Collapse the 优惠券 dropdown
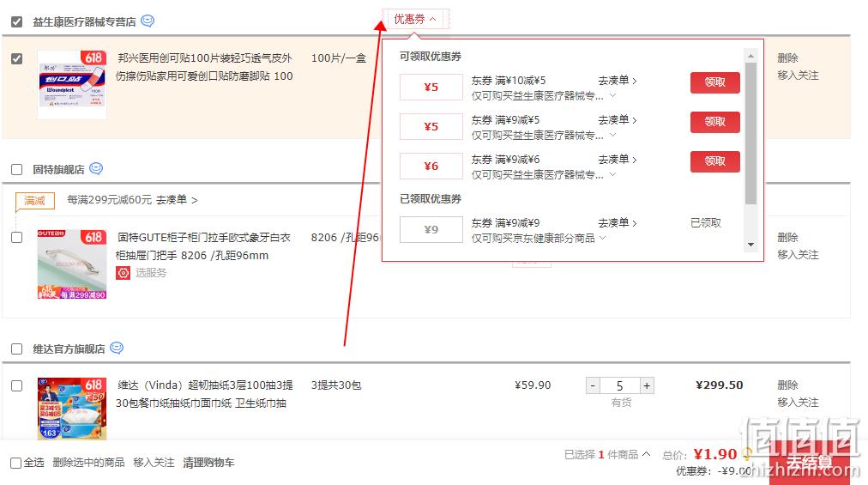Viewport: 868px width, 485px height. pos(415,19)
